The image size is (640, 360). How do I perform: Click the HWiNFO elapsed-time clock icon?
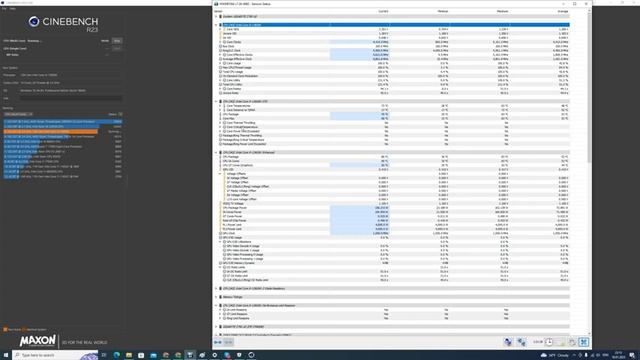click(x=549, y=342)
